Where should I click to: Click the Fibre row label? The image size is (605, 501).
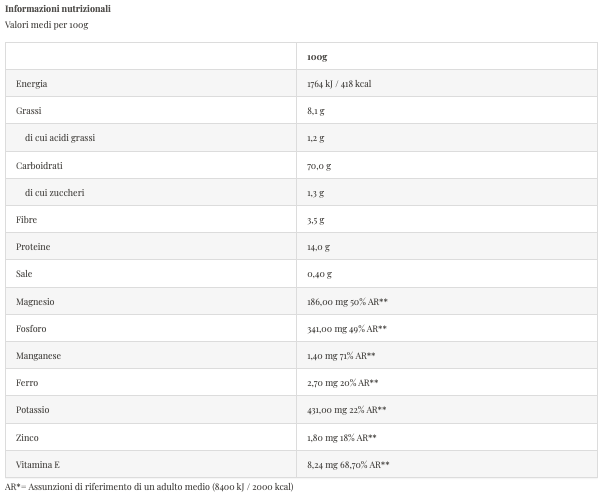point(27,219)
